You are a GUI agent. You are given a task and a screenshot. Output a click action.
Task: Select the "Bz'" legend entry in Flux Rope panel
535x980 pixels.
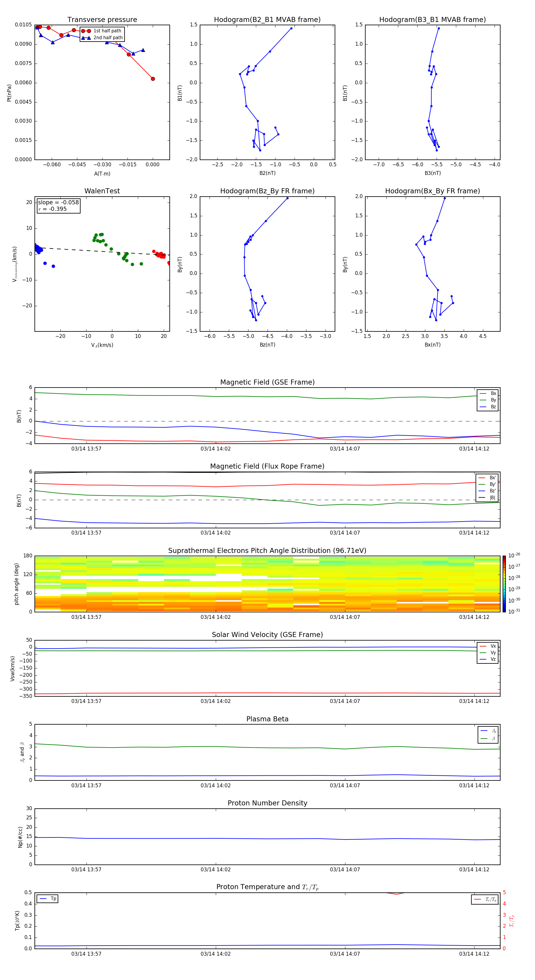click(487, 491)
